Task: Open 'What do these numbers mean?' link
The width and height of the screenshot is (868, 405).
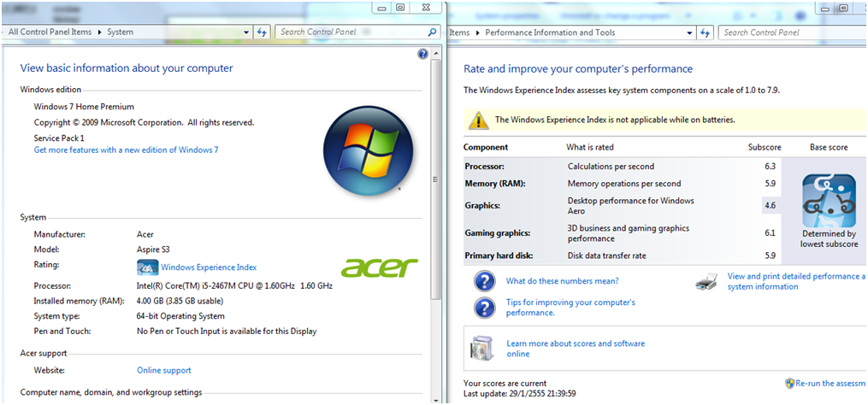Action: point(563,281)
